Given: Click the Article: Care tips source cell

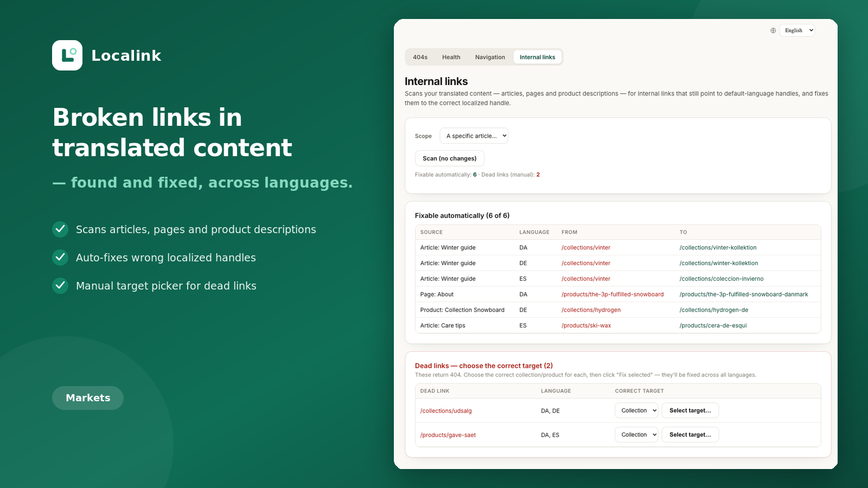Looking at the screenshot, I should point(443,326).
